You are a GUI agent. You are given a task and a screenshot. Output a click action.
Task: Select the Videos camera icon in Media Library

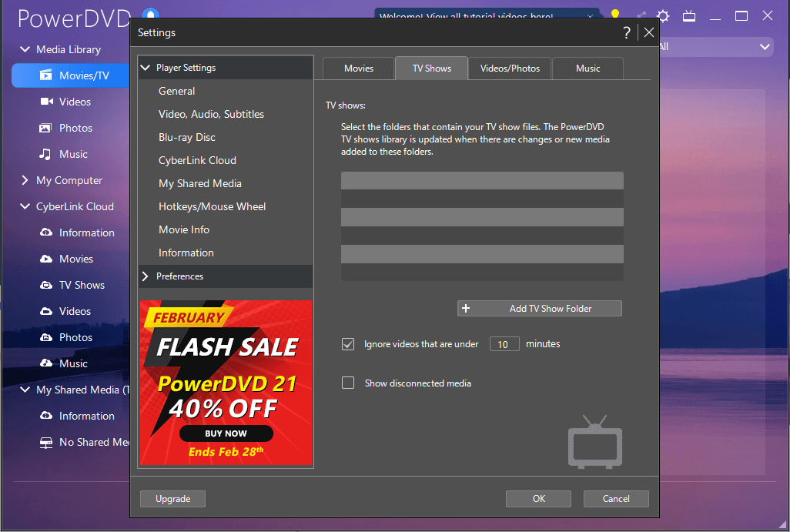pyautogui.click(x=45, y=102)
